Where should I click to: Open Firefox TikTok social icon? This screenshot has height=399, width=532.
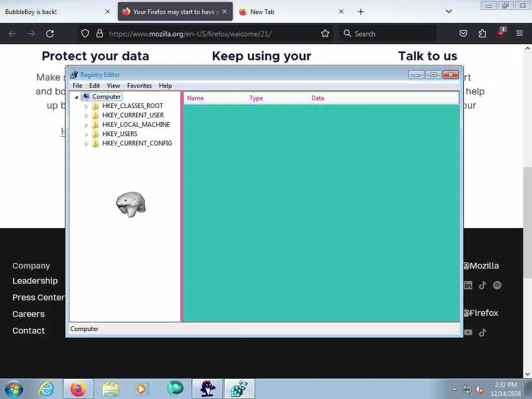tap(483, 332)
